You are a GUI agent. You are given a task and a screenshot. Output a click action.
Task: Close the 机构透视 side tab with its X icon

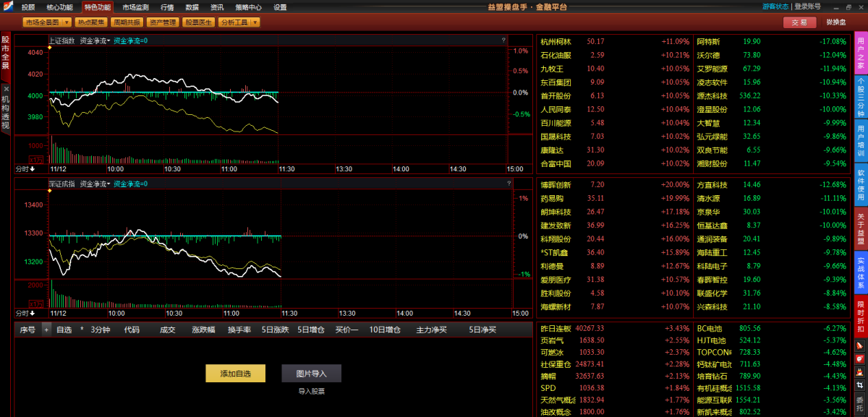tap(6, 89)
